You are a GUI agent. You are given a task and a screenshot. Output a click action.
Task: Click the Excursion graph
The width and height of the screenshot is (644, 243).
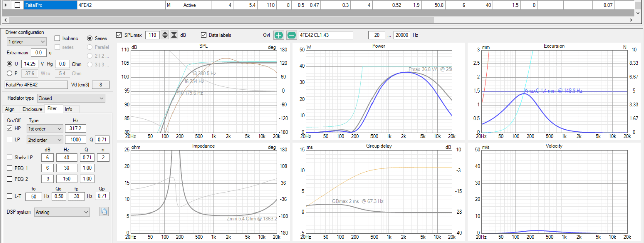(x=554, y=92)
